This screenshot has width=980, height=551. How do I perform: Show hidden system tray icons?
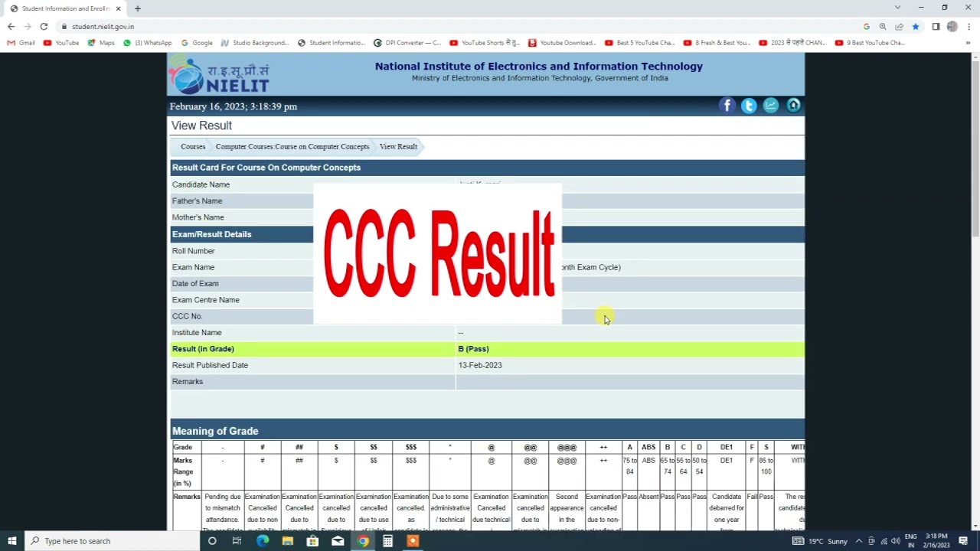click(859, 541)
